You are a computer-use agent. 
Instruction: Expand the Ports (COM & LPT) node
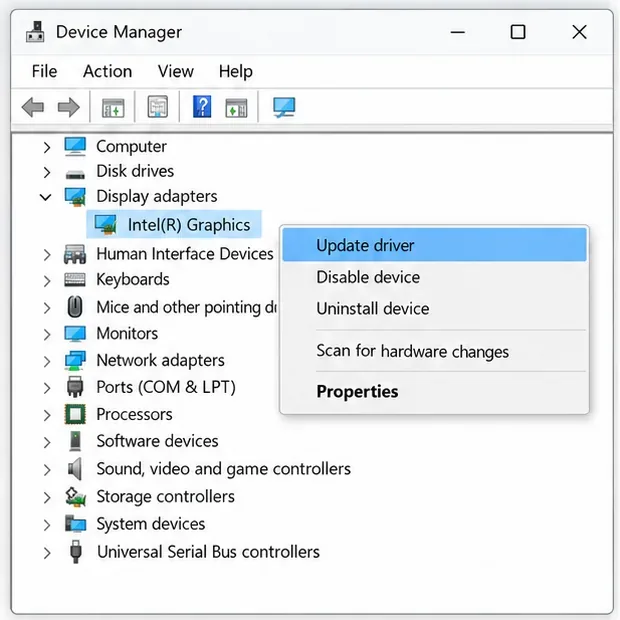click(47, 388)
